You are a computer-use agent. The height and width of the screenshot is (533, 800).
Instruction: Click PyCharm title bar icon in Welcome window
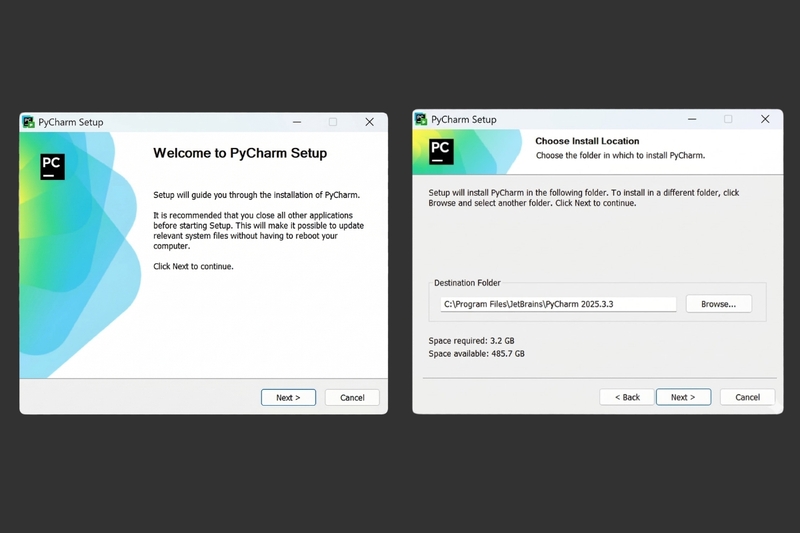click(29, 122)
